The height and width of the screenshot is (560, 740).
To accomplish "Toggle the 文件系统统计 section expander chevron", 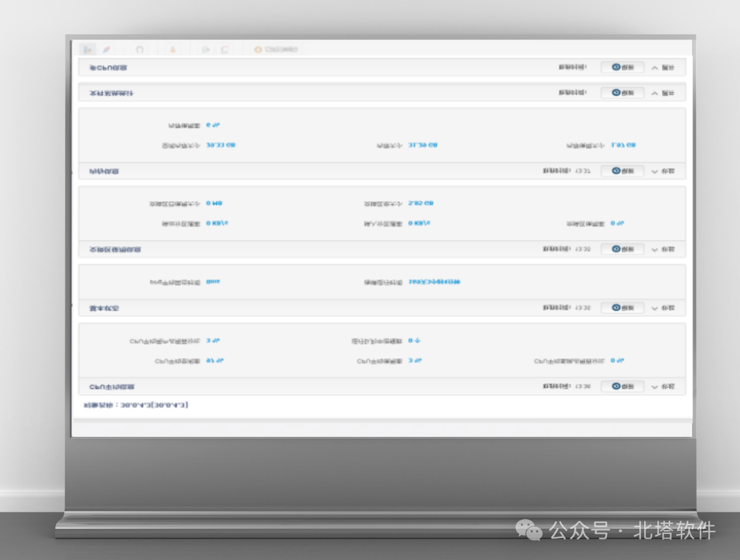I will coord(655,93).
